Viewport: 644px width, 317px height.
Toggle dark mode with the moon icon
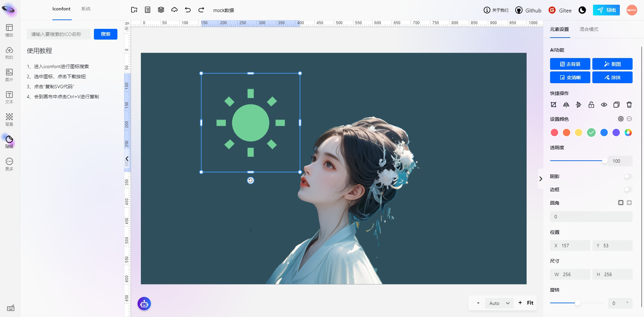point(582,10)
